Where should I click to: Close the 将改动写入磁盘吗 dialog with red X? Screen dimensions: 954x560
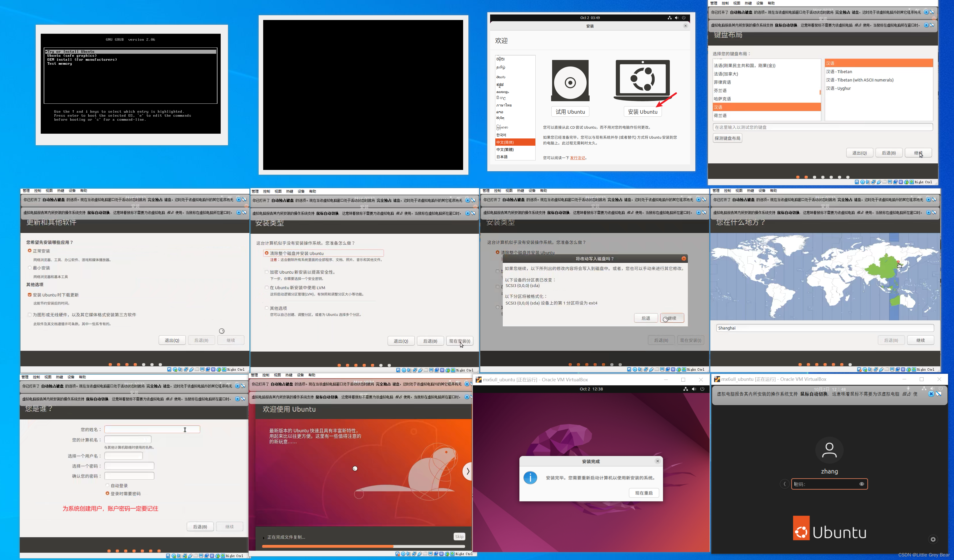pos(684,258)
